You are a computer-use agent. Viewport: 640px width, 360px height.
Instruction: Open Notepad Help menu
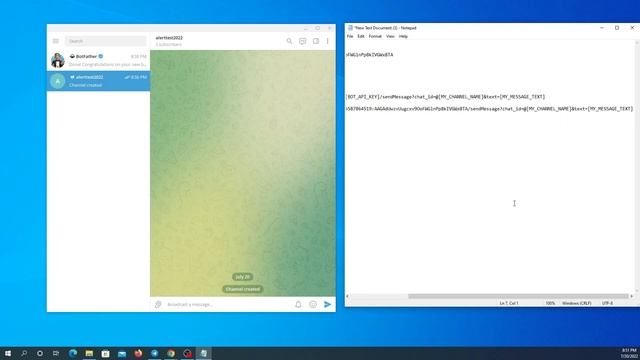tap(403, 36)
